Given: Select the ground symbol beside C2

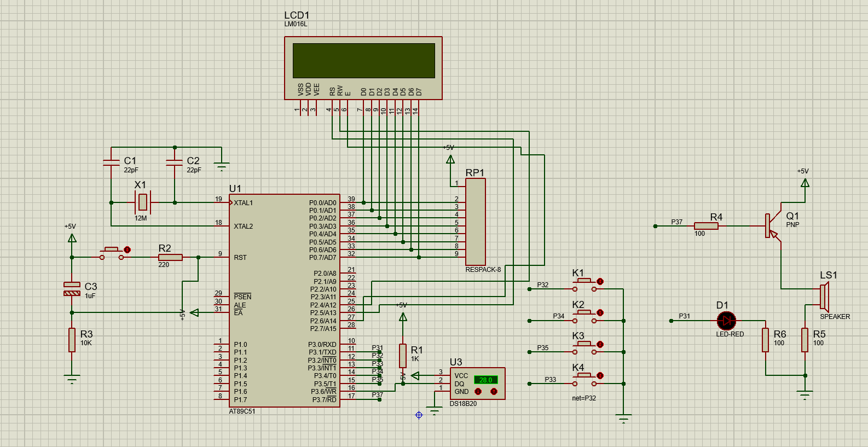Looking at the screenshot, I should (222, 166).
